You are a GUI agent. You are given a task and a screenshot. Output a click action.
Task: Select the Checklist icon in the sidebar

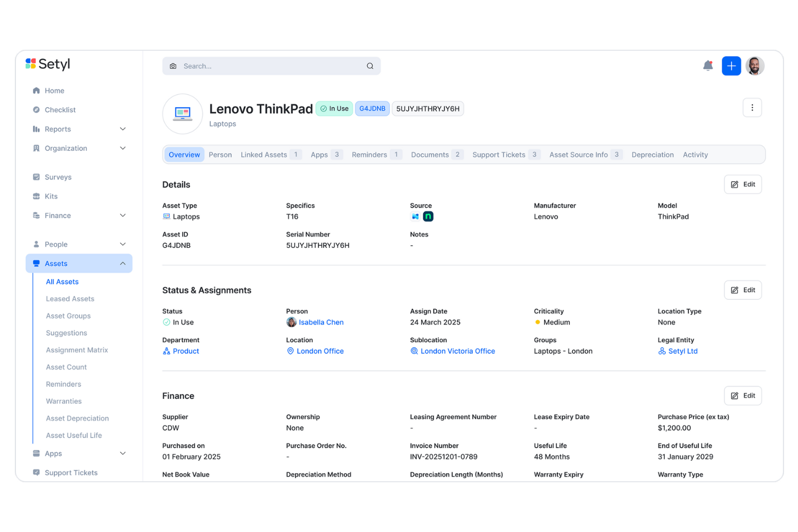coord(37,109)
